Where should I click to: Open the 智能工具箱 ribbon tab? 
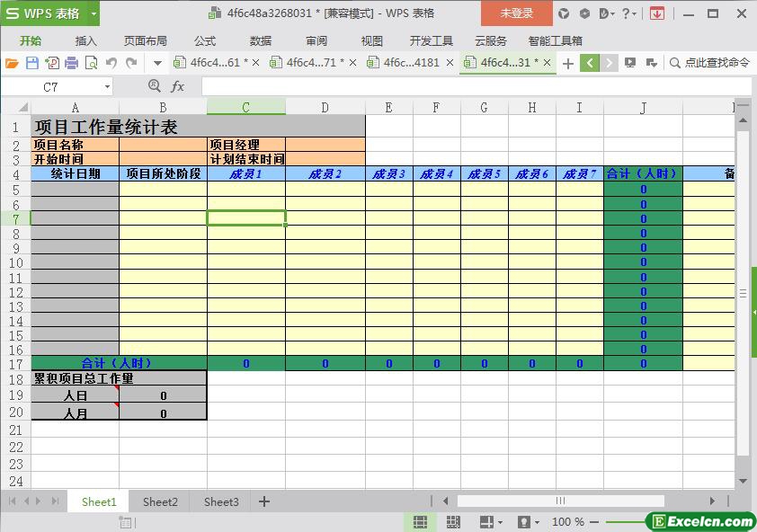556,41
